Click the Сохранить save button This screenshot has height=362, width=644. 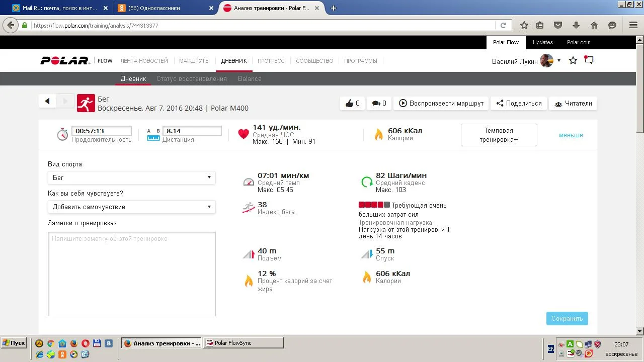tap(567, 318)
